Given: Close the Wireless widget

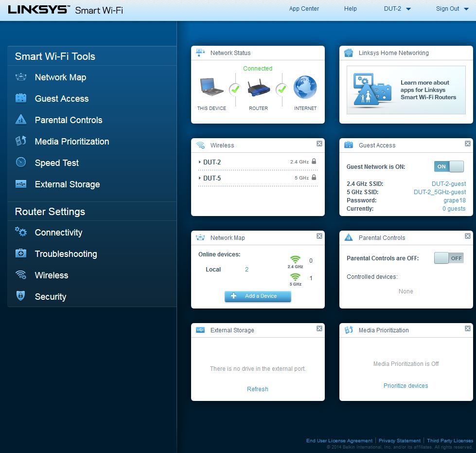Looking at the screenshot, I should pyautogui.click(x=319, y=144).
